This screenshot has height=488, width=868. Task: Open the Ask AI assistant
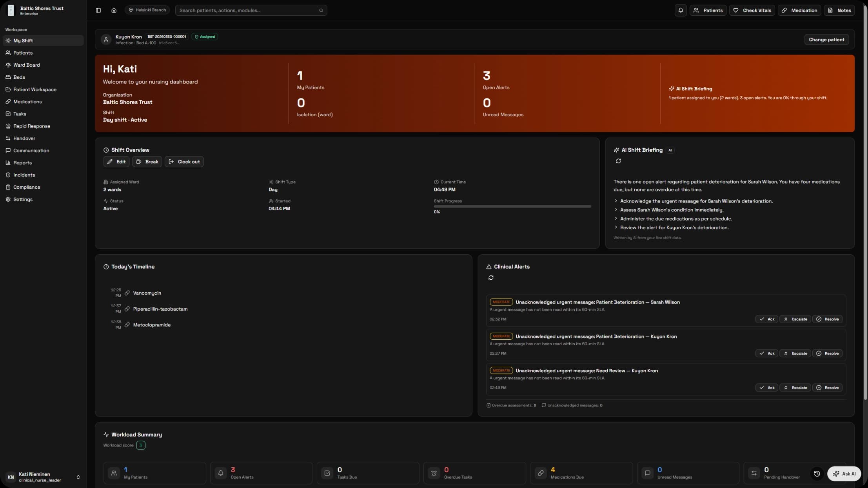844,473
